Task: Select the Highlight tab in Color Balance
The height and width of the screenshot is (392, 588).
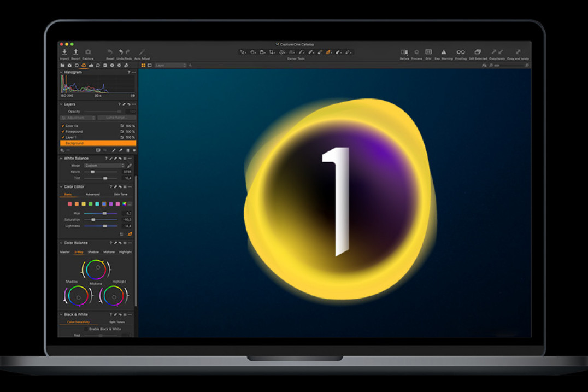Action: [x=125, y=252]
